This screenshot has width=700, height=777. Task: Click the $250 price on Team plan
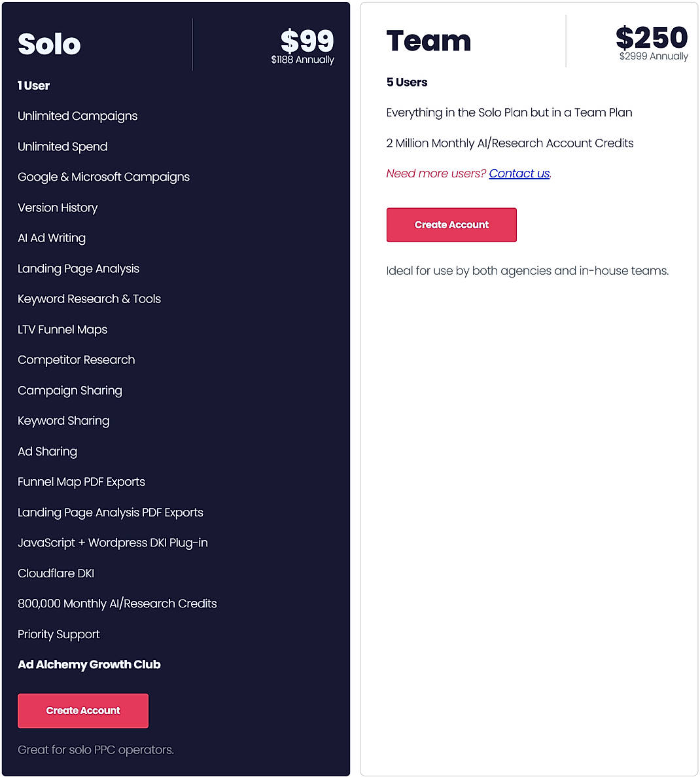pos(652,38)
